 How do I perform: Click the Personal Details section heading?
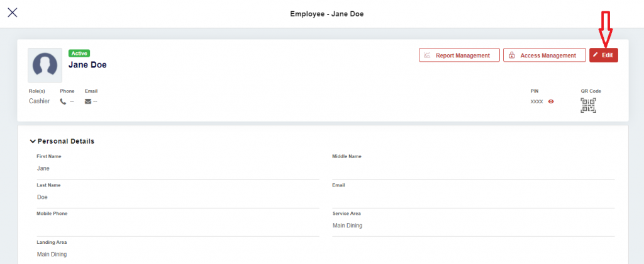pyautogui.click(x=65, y=142)
